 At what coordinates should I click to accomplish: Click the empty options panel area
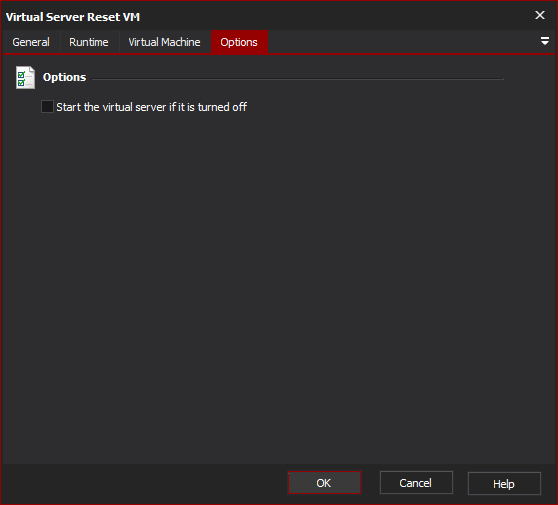coord(279,285)
